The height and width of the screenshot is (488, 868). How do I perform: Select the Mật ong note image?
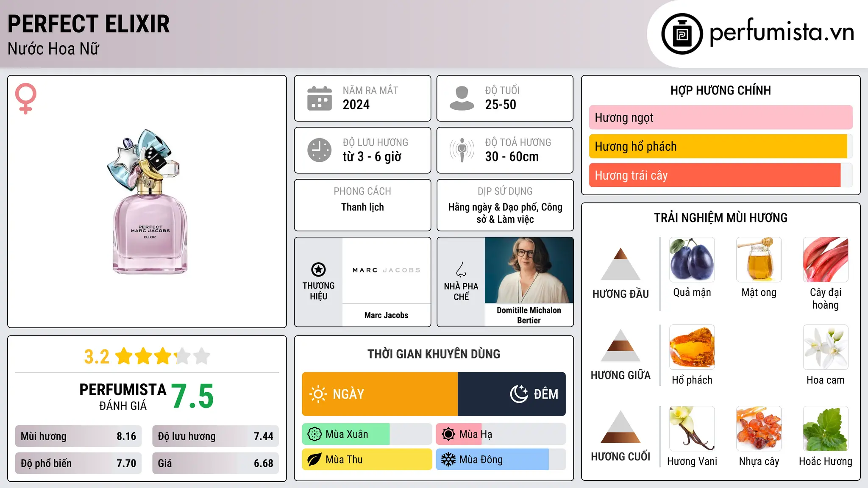click(x=759, y=260)
